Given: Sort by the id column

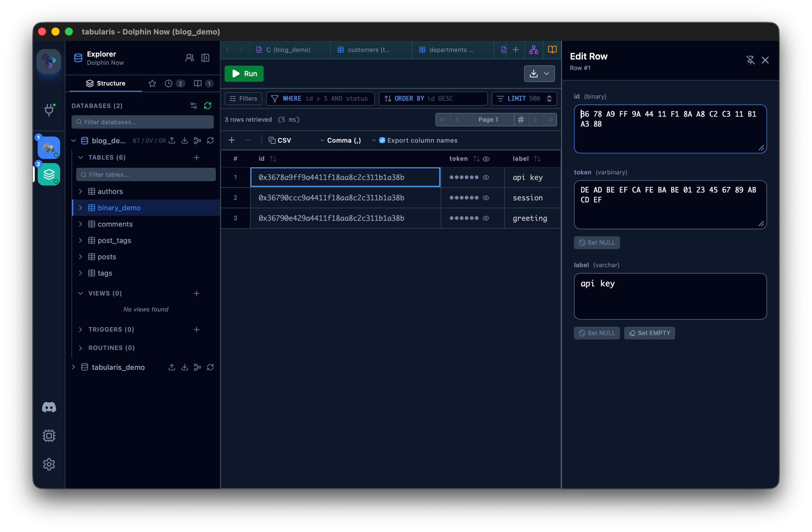Looking at the screenshot, I should [273, 159].
